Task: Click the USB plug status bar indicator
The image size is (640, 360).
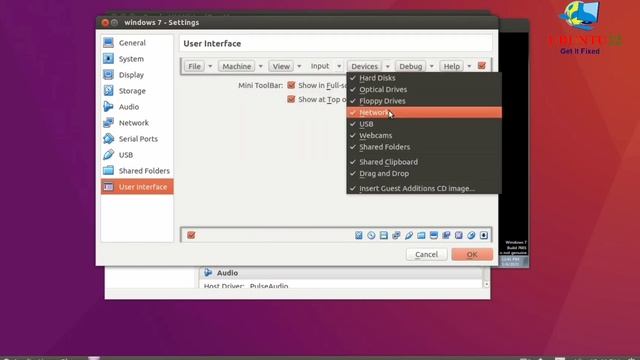Action: tap(409, 235)
